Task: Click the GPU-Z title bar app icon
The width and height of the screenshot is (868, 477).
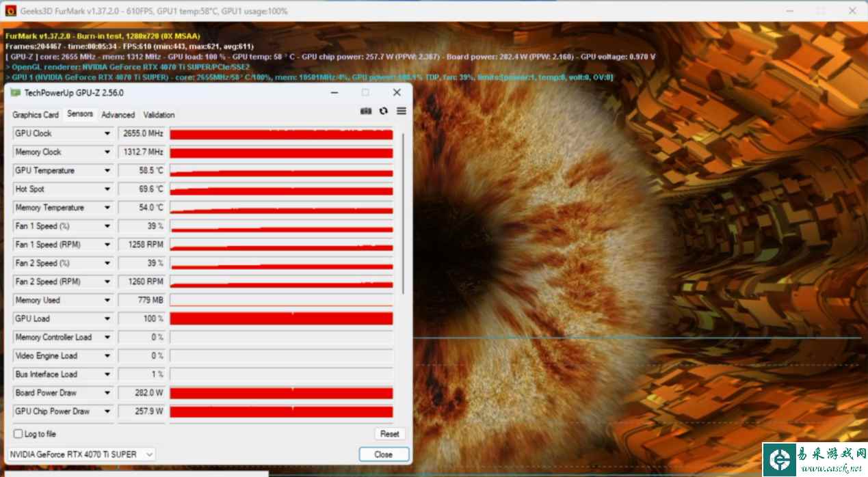Action: point(15,93)
